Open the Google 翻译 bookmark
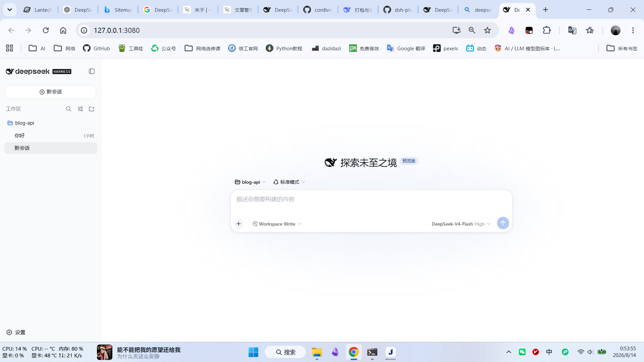 click(x=406, y=48)
